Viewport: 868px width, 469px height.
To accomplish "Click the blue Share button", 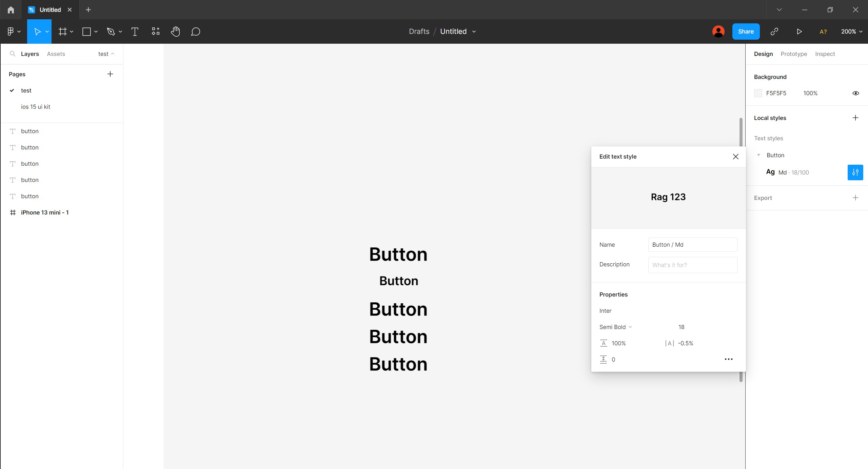I will [x=746, y=32].
